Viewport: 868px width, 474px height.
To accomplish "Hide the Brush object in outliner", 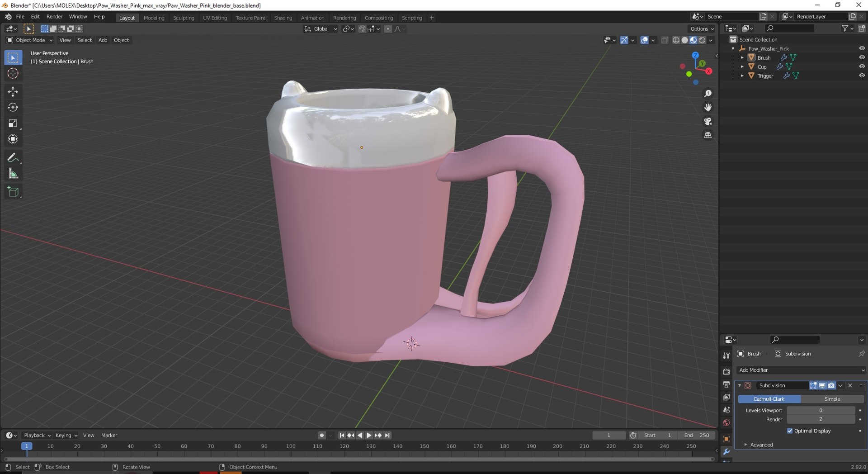I will click(x=862, y=57).
